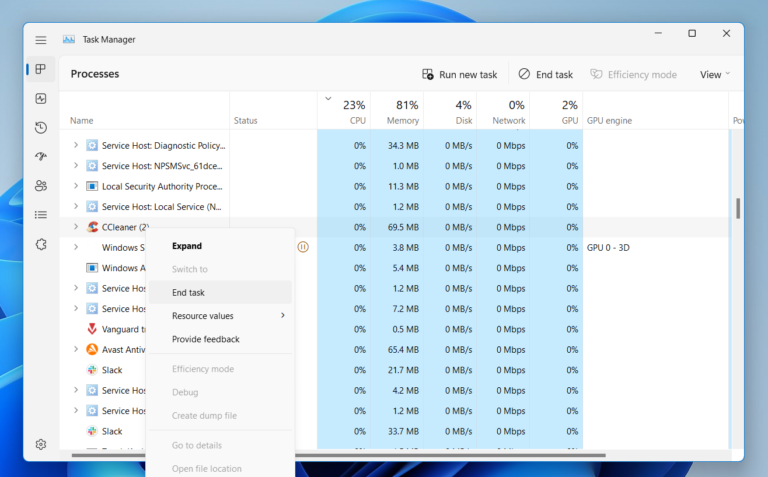Click the Efficiency mode toolbar button
This screenshot has width=768, height=477.
[x=633, y=74]
